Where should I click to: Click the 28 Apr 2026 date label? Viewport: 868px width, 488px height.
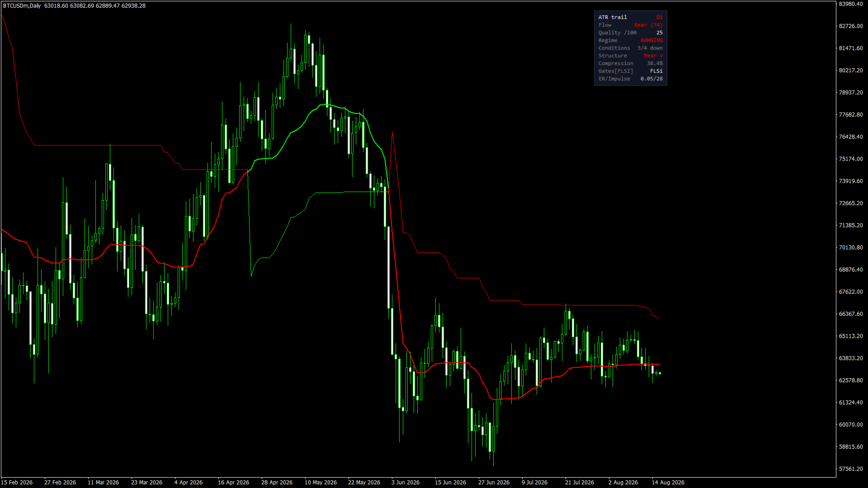277,483
